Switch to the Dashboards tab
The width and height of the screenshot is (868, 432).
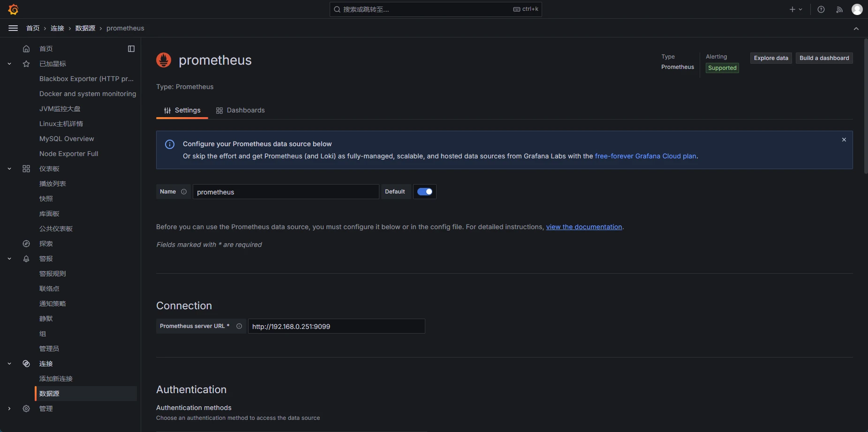coord(240,110)
